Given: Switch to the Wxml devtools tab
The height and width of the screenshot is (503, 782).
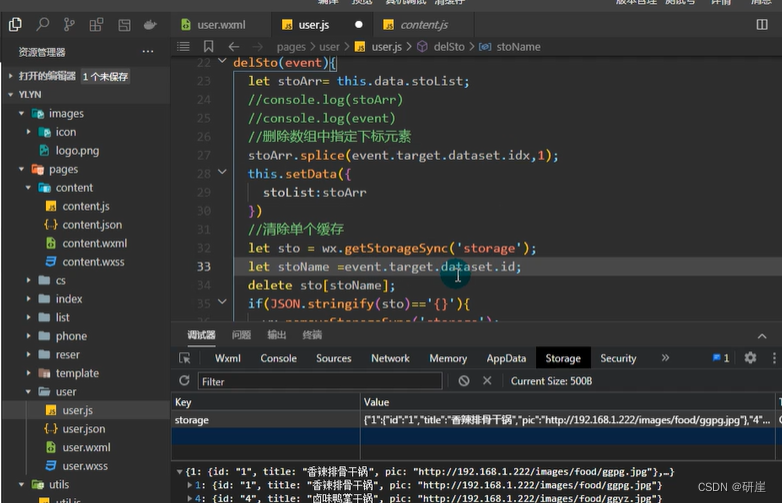Looking at the screenshot, I should point(227,358).
